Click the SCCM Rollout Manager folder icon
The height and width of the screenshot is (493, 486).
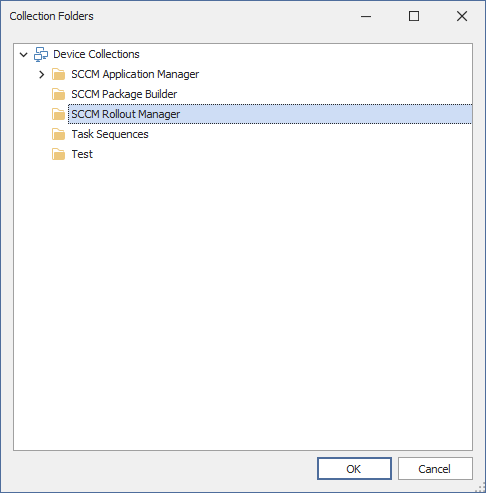59,114
